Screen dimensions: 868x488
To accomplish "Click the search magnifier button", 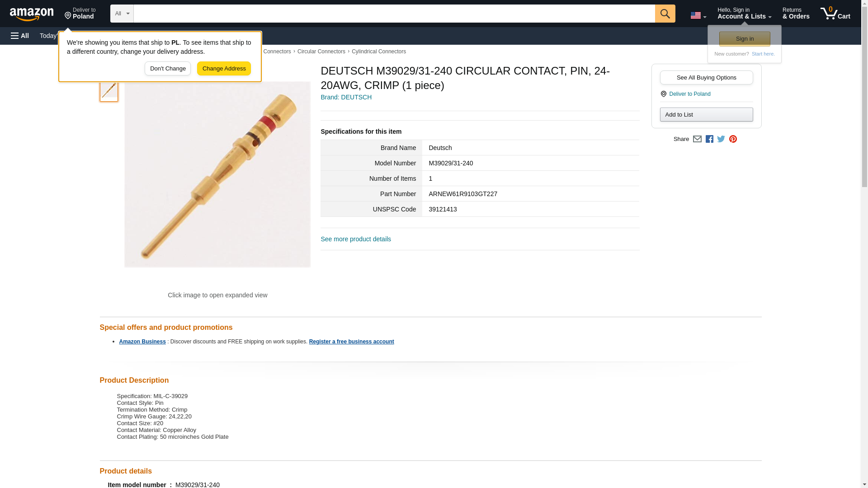I will click(x=665, y=14).
